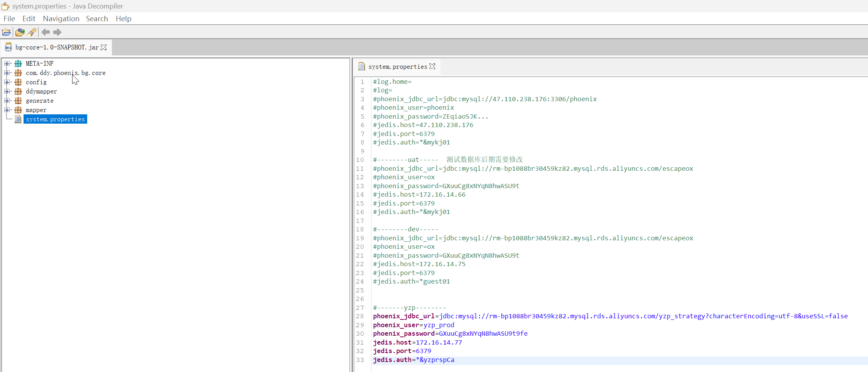Expand the mapper package node
868x372 pixels.
(7, 110)
